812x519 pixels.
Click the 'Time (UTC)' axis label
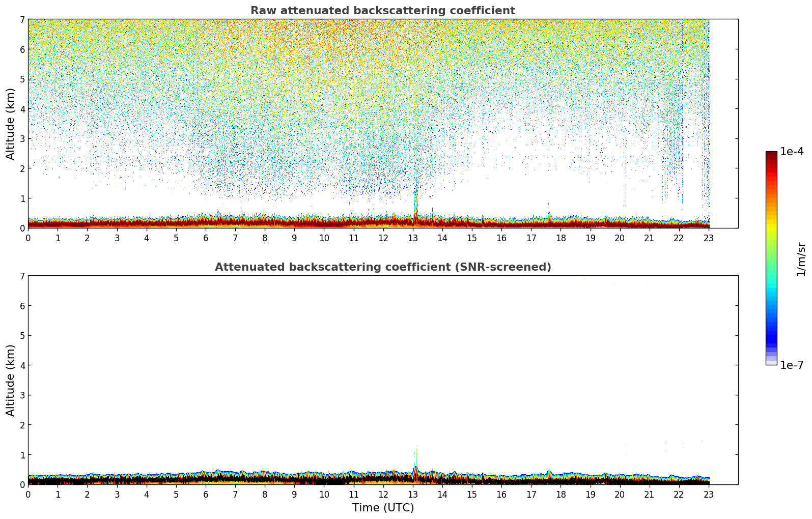point(383,508)
